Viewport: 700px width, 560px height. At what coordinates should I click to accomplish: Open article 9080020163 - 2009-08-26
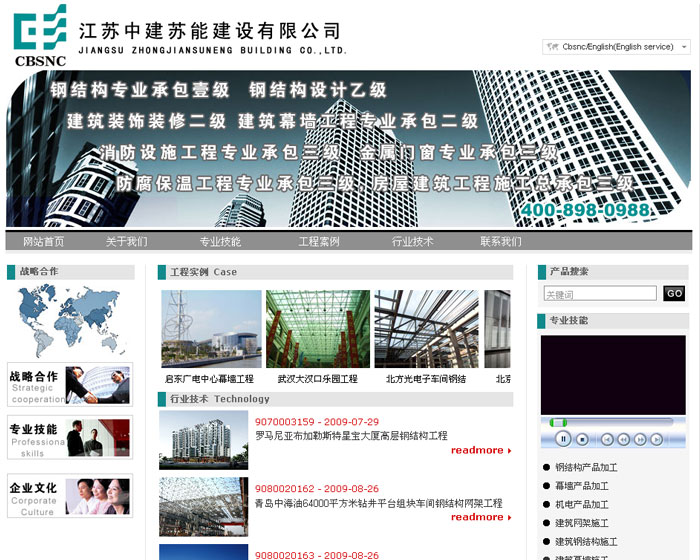(317, 555)
